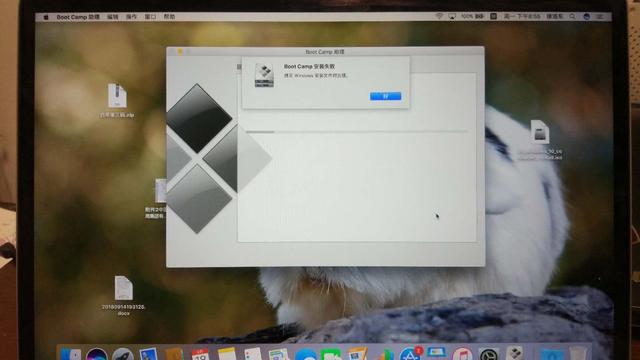Open Finder from the dock
This screenshot has width=640, height=360.
point(71,354)
